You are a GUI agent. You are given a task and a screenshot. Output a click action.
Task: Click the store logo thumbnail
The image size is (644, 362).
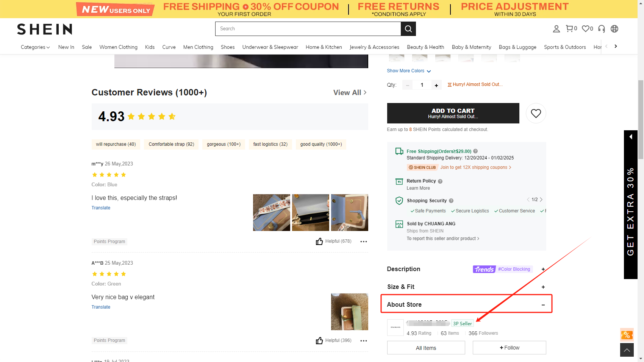pyautogui.click(x=395, y=328)
